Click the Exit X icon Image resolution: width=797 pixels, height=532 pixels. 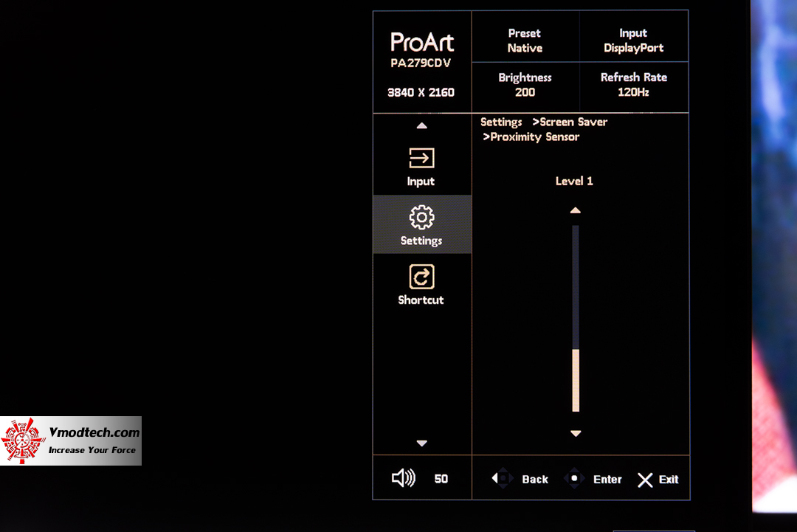click(645, 480)
